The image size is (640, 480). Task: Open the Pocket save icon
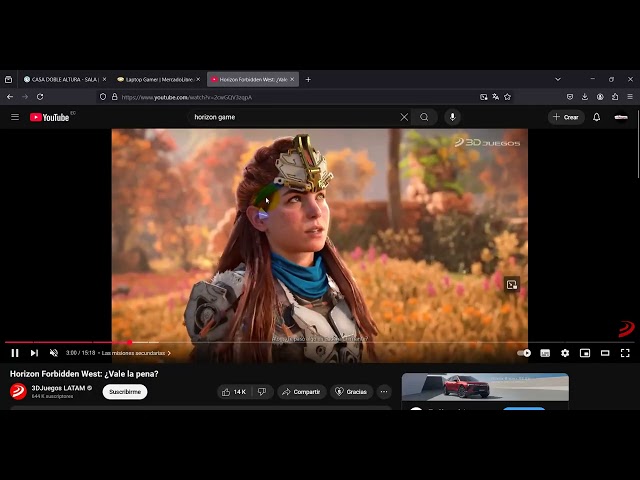pos(570,97)
